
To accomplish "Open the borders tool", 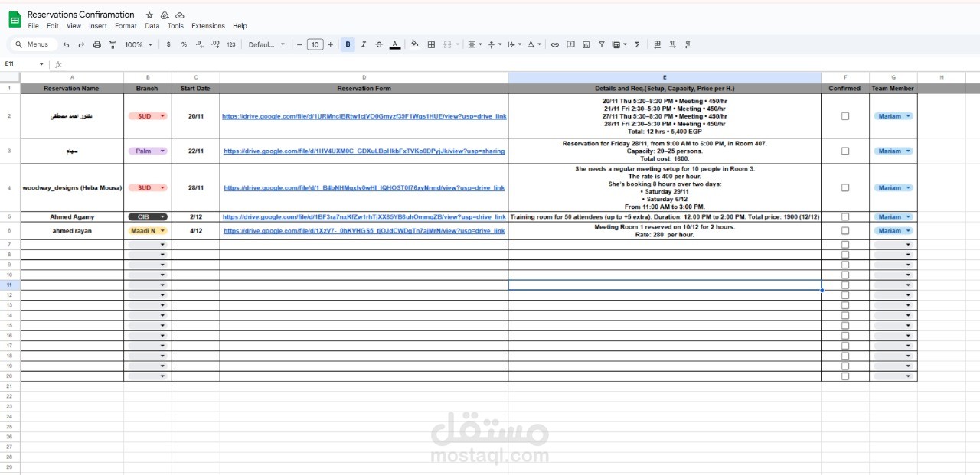I will pos(431,44).
